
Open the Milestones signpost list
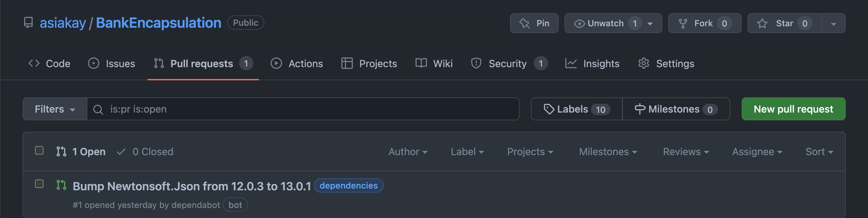pos(676,109)
